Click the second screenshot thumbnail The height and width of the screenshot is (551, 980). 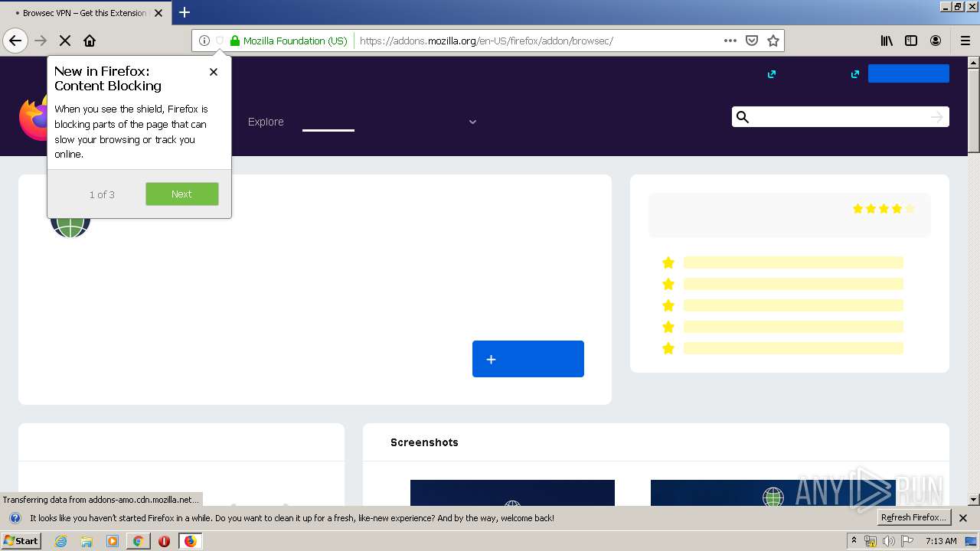pos(773,493)
